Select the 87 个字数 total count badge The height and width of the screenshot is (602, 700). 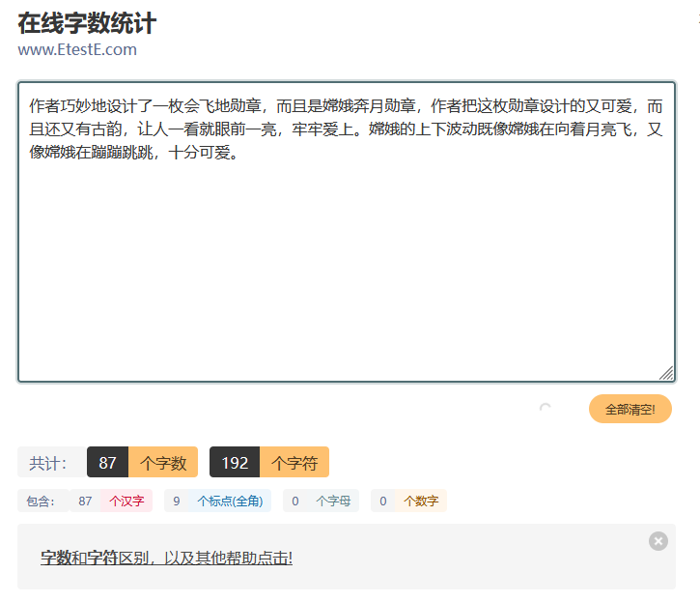(x=142, y=462)
